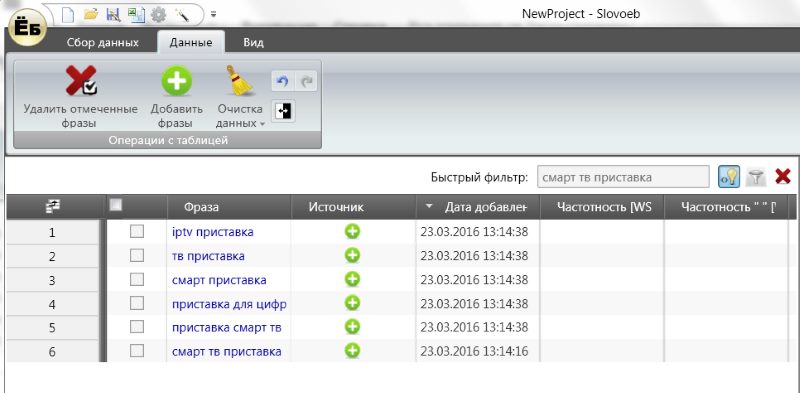Viewport: 800px width, 393px height.
Task: Open funnel filter settings icon
Action: (757, 177)
